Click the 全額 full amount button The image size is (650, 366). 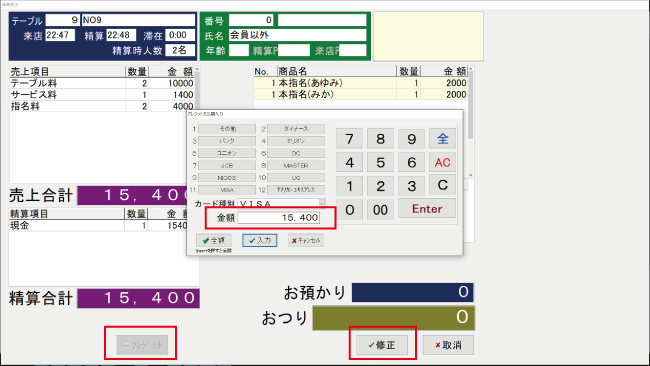pos(213,240)
